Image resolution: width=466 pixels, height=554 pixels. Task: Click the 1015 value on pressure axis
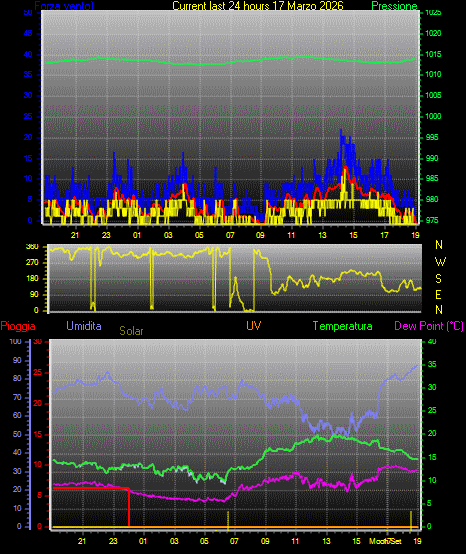pyautogui.click(x=433, y=54)
